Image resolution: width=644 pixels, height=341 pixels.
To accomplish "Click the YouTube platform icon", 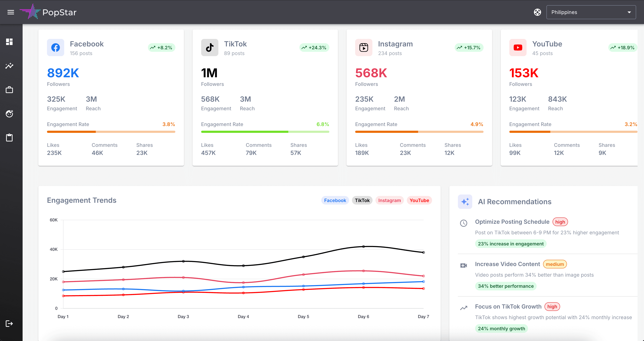I will 518,48.
